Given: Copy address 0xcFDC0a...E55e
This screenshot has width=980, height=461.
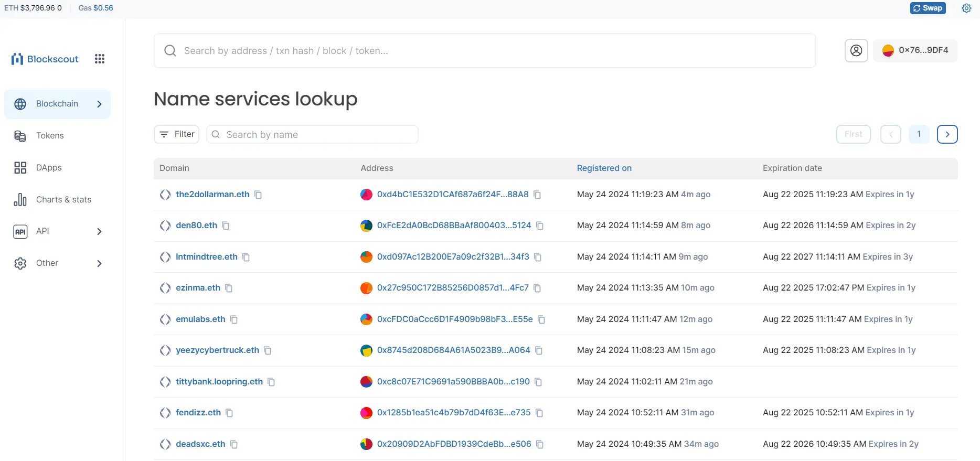Looking at the screenshot, I should point(541,319).
